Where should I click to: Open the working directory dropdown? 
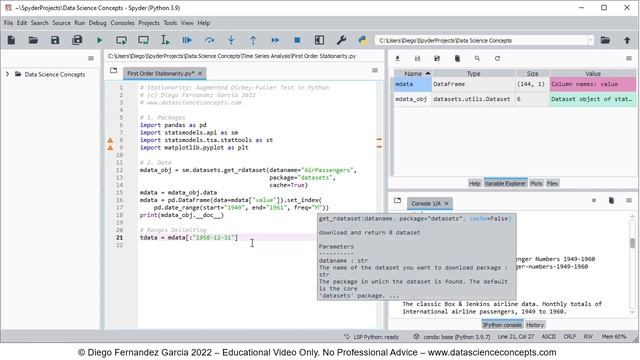pos(590,40)
